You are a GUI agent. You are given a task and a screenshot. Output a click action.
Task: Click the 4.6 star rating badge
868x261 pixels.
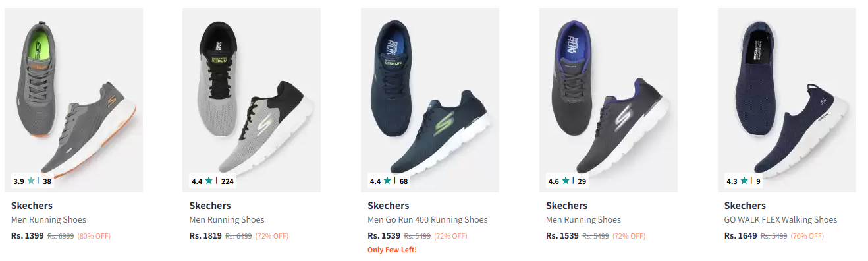point(568,181)
